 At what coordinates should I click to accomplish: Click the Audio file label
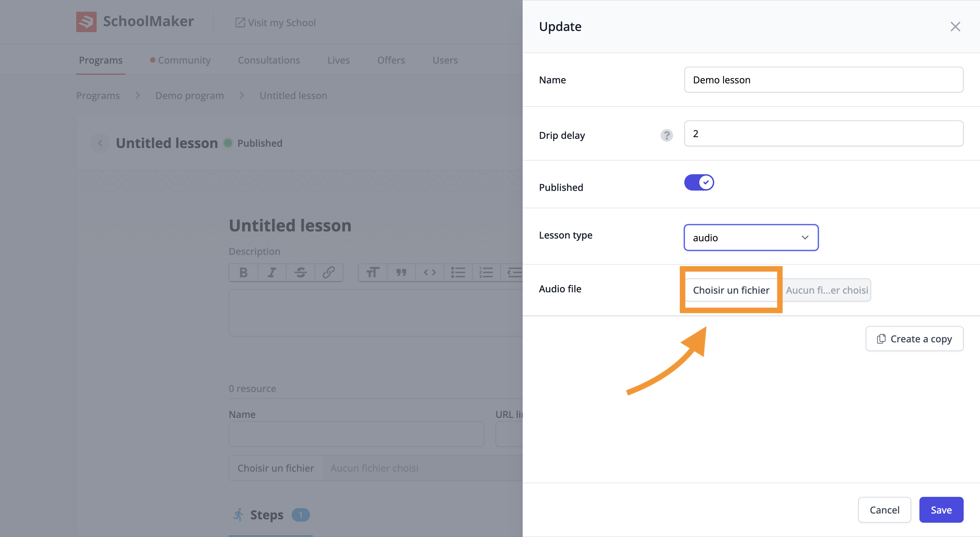560,289
